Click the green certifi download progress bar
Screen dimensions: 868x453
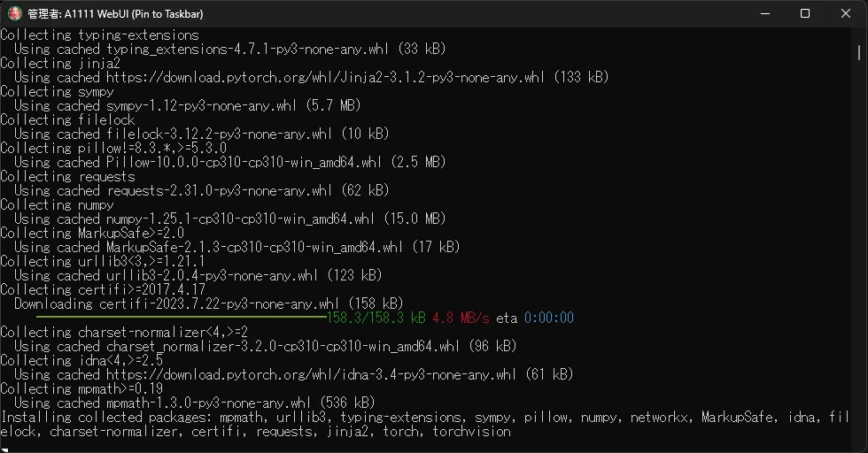click(x=181, y=318)
